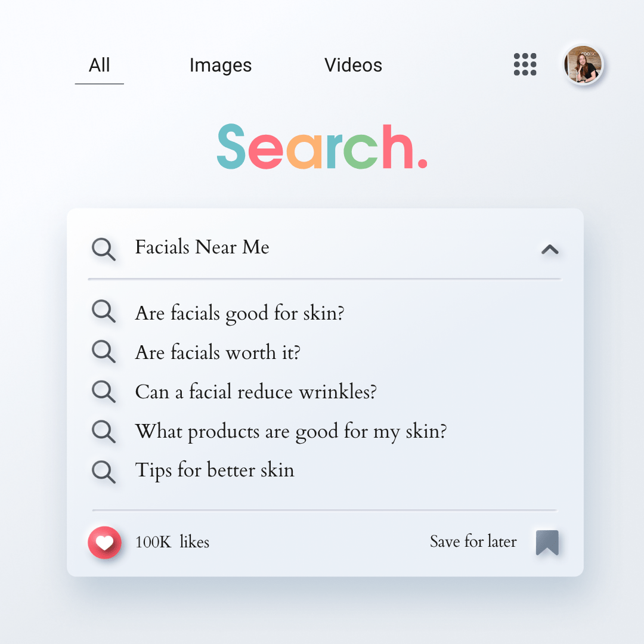The width and height of the screenshot is (644, 644).
Task: Click the red heart like icon
Action: pos(104,543)
